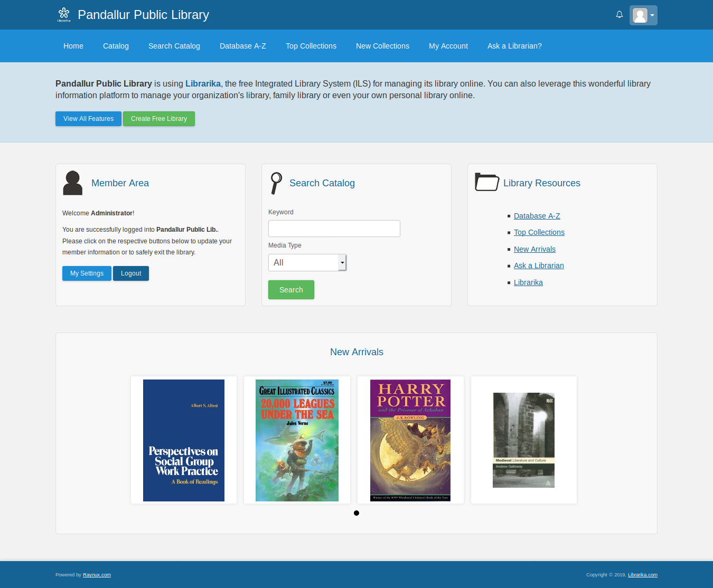713x588 pixels.
Task: Click the carousel page dot indicator
Action: coord(356,513)
